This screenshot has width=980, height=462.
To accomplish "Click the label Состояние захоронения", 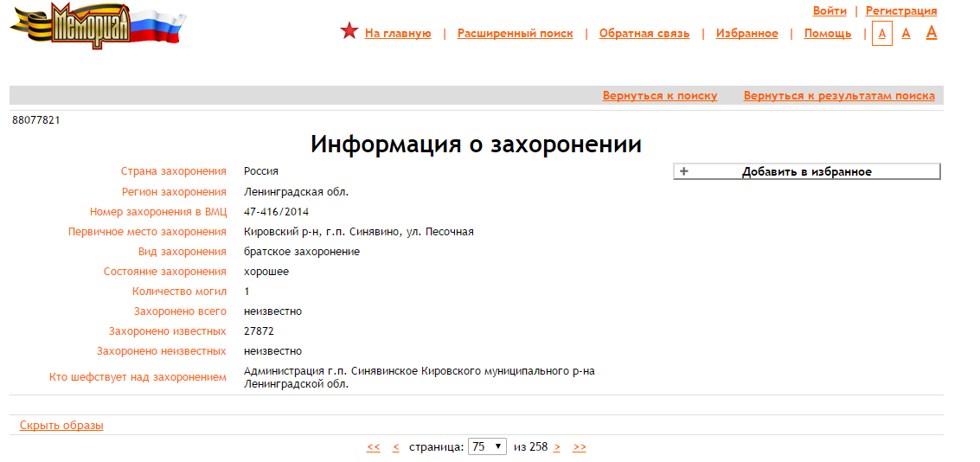I will pos(165,272).
